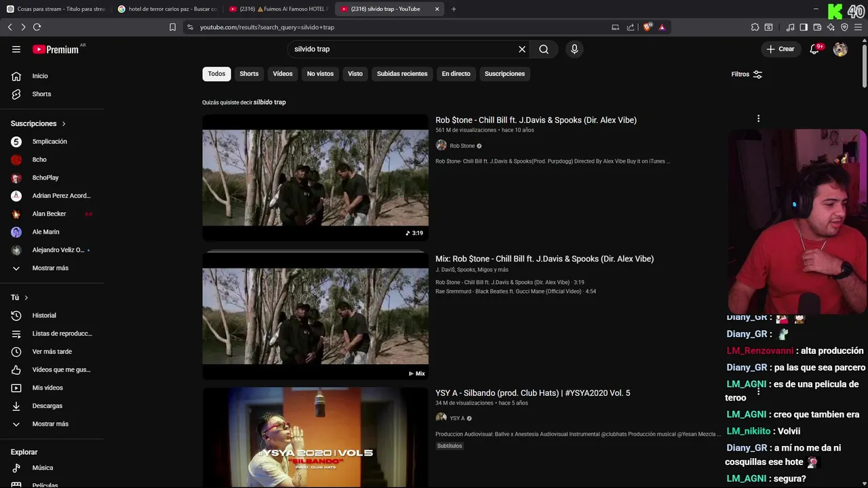Open Ver más tarde in the sidebar
Image resolution: width=868 pixels, height=488 pixels.
click(x=52, y=352)
